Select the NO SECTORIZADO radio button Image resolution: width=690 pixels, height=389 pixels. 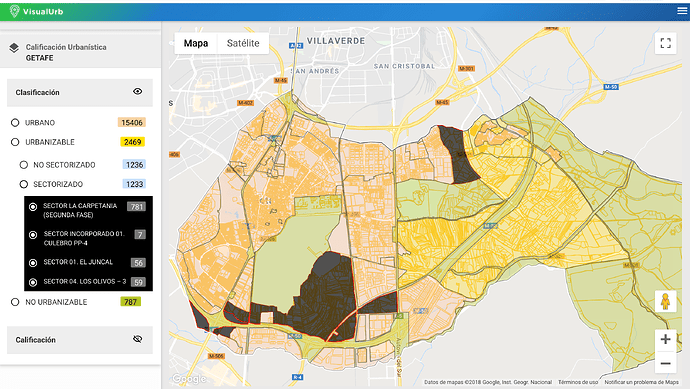pyautogui.click(x=24, y=165)
